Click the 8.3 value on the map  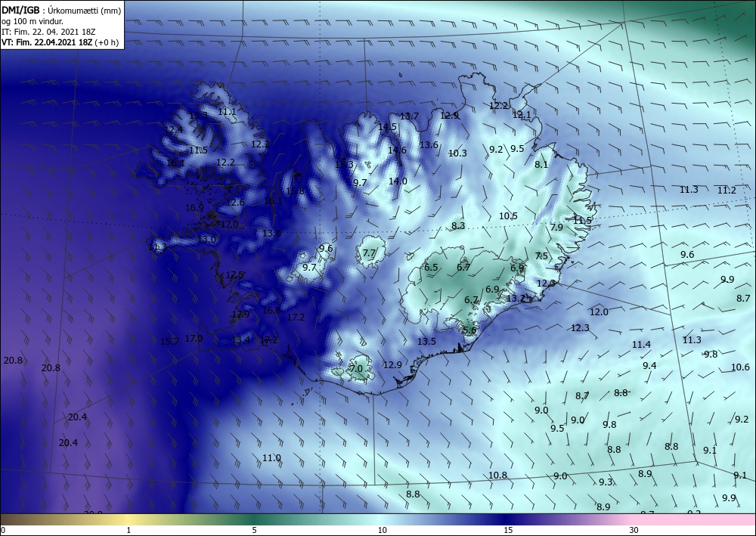coord(458,225)
